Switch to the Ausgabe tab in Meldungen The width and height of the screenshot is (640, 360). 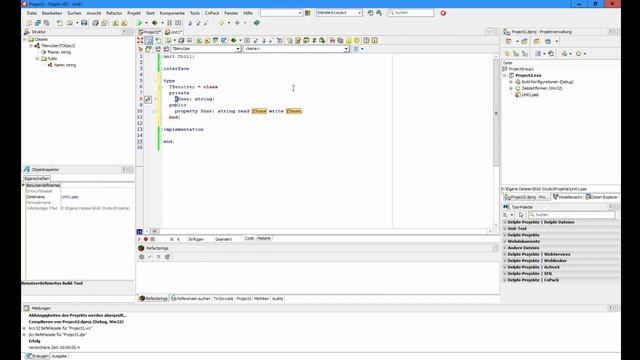59,356
